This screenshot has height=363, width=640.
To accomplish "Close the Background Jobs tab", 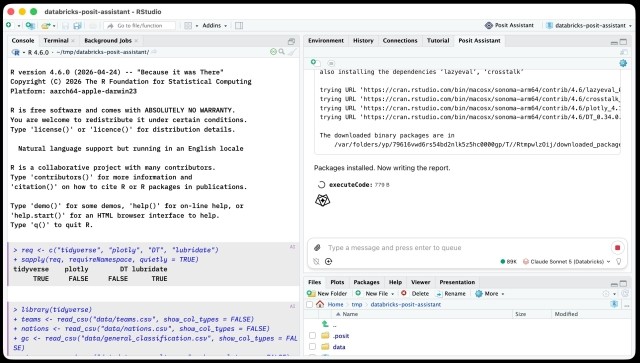I will (x=136, y=40).
